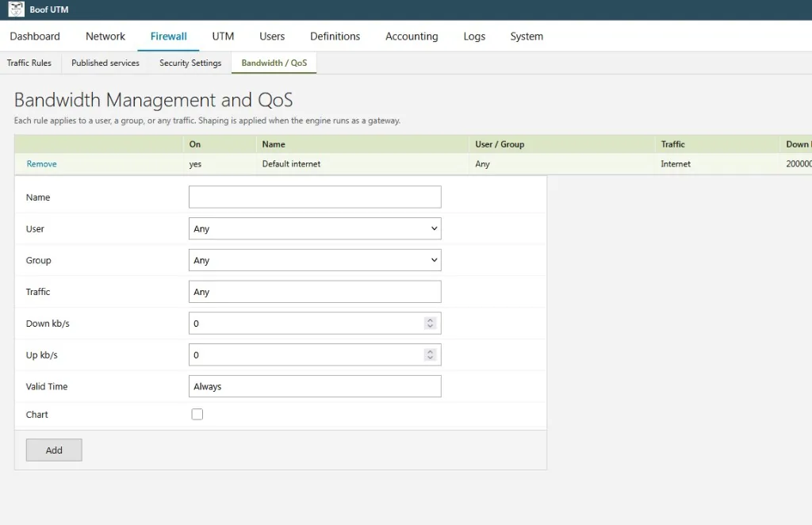Open the Definitions menu
Image resolution: width=812 pixels, height=525 pixels.
click(x=335, y=36)
